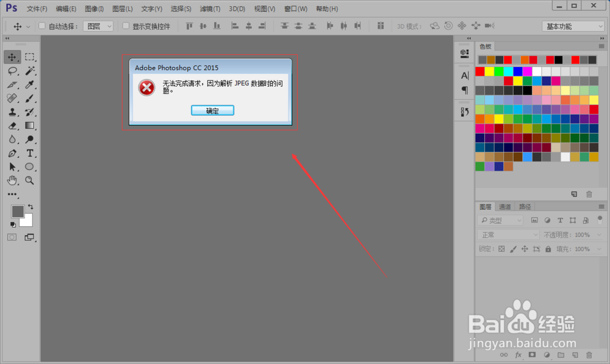The image size is (610, 364).
Task: Select the Zoom tool
Action: click(29, 180)
